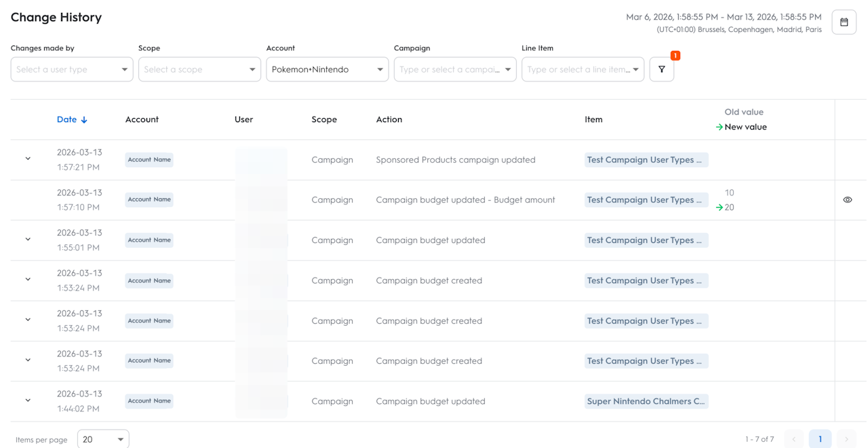Open the Scope dropdown
Viewport: 868px width, 448px height.
tap(199, 69)
